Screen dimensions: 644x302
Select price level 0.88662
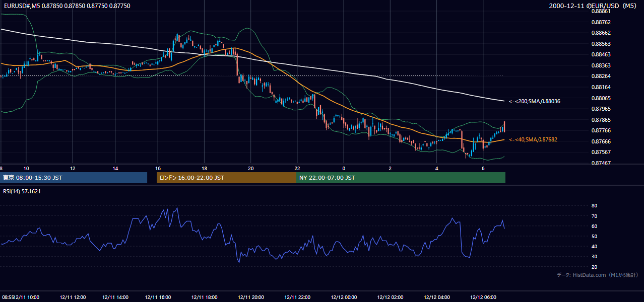601,33
